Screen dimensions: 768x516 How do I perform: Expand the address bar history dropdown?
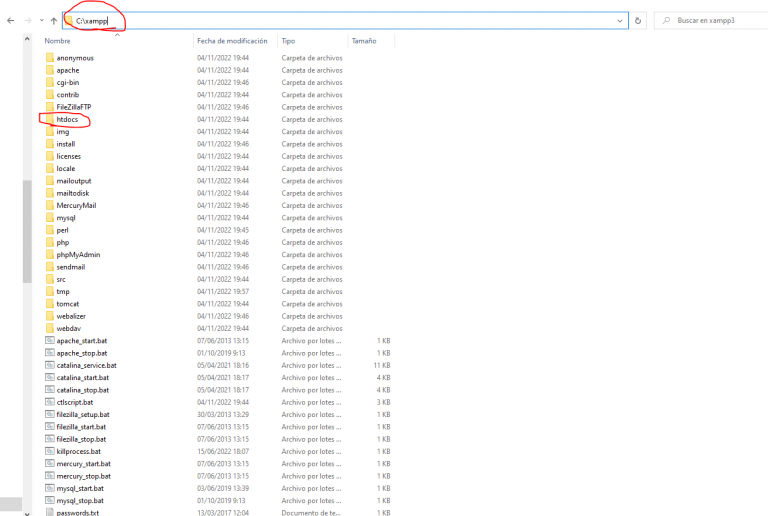(x=621, y=20)
